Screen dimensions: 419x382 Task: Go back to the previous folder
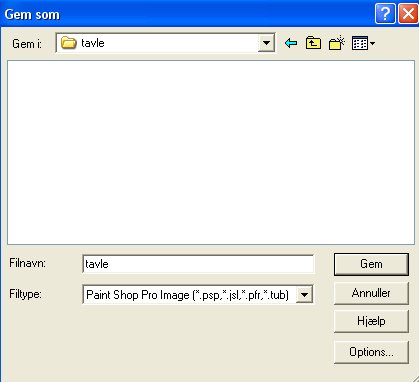(291, 43)
